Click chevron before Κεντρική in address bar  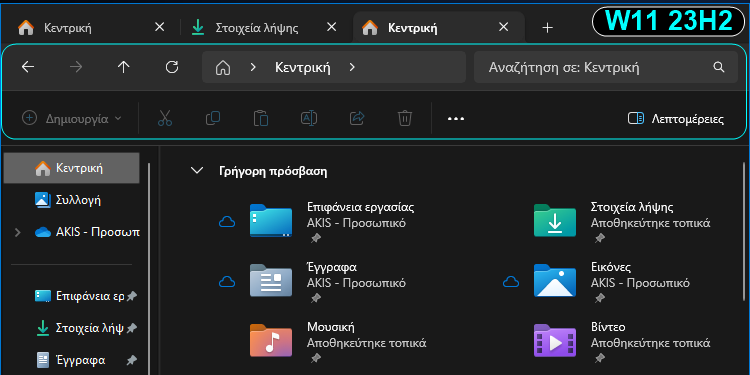(253, 67)
